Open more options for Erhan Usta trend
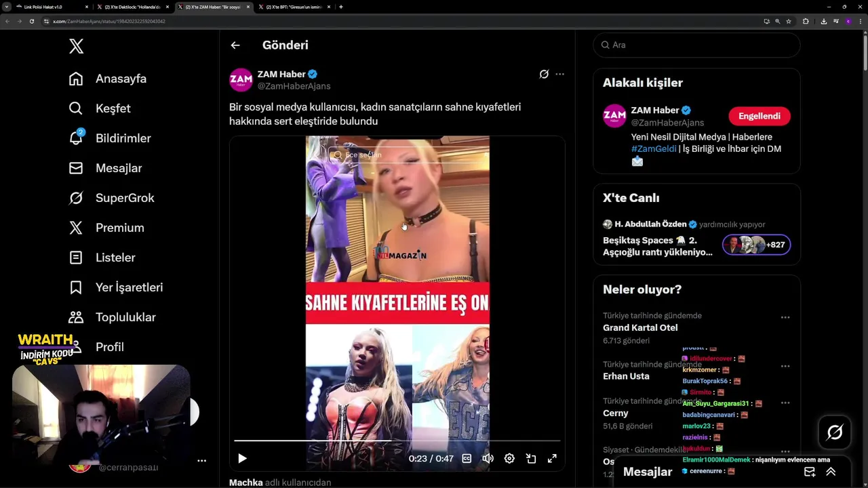Viewport: 868px width, 488px height. 785,366
